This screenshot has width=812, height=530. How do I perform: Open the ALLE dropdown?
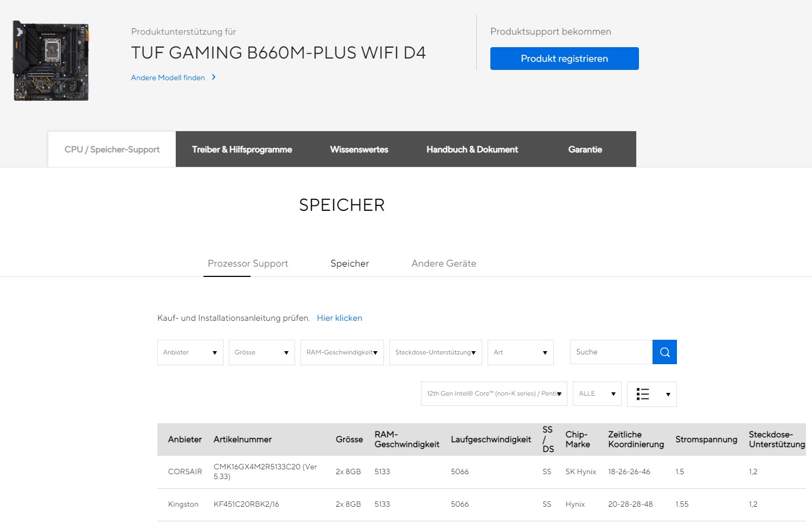(x=597, y=394)
